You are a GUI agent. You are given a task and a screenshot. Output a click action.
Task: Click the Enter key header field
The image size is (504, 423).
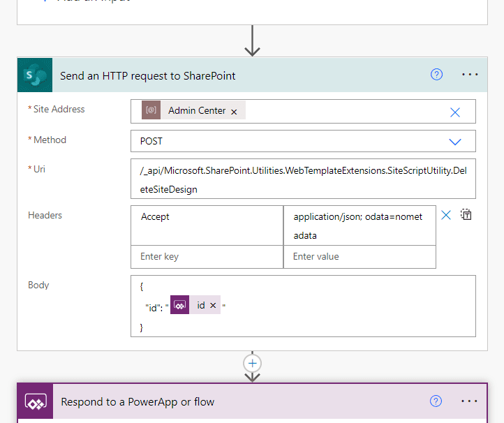tap(207, 256)
